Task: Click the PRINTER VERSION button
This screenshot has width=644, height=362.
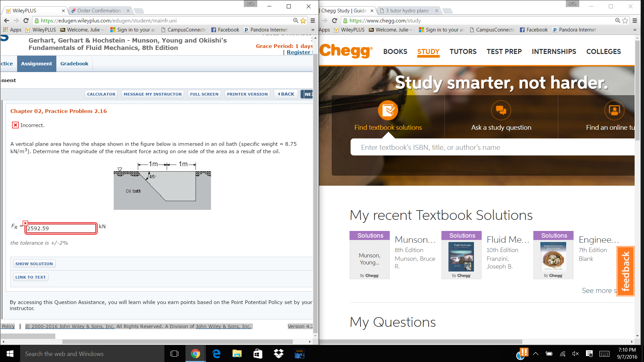Action: pyautogui.click(x=247, y=94)
